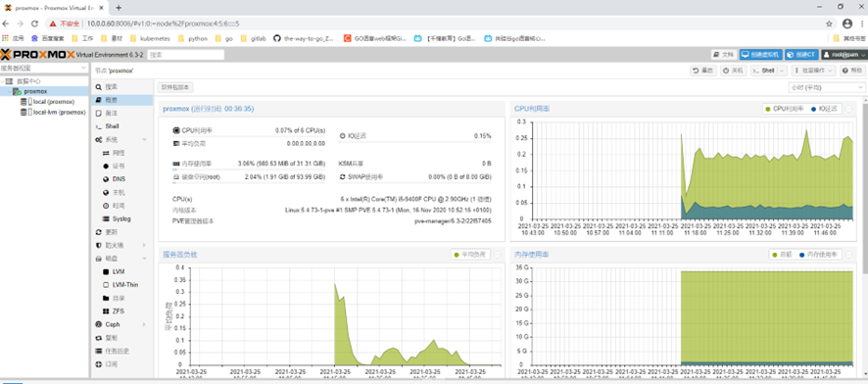Click the Help (帮助) button
The image size is (868, 384).
pos(852,71)
